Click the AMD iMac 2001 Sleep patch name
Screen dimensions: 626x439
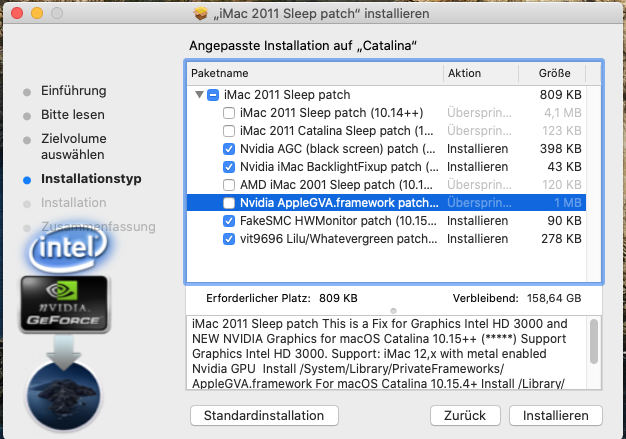[x=336, y=185]
